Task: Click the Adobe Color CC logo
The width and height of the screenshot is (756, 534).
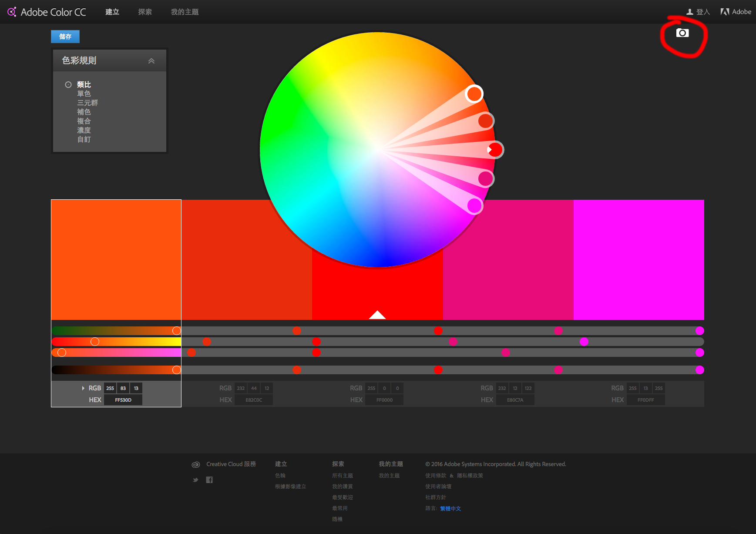Action: pyautogui.click(x=46, y=12)
